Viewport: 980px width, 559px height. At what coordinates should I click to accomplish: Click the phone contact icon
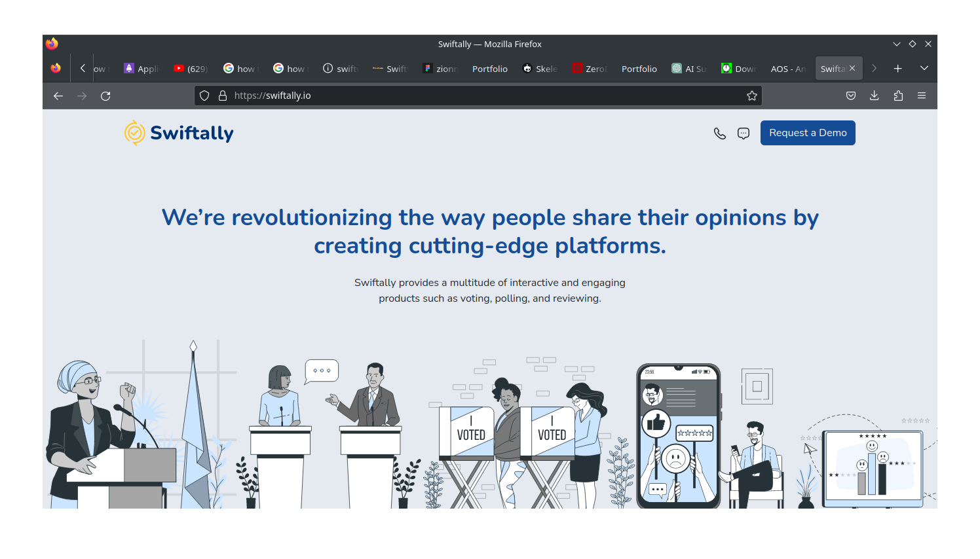click(719, 134)
